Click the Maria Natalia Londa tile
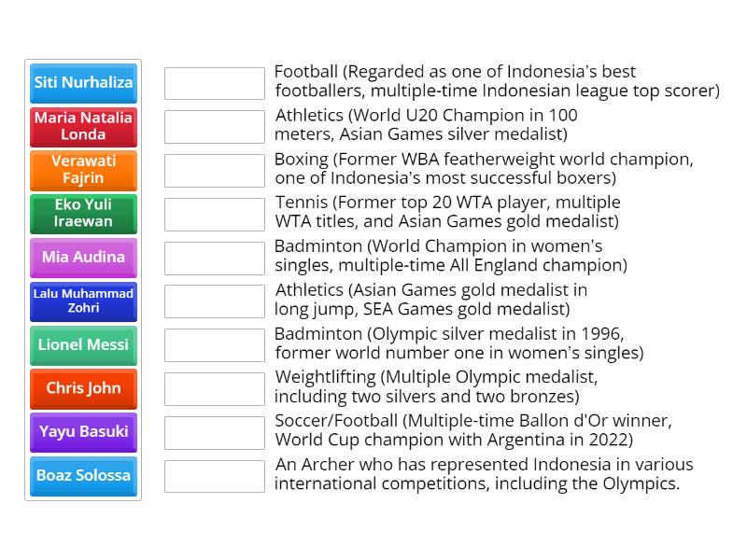Image resolution: width=747 pixels, height=560 pixels. (x=83, y=127)
